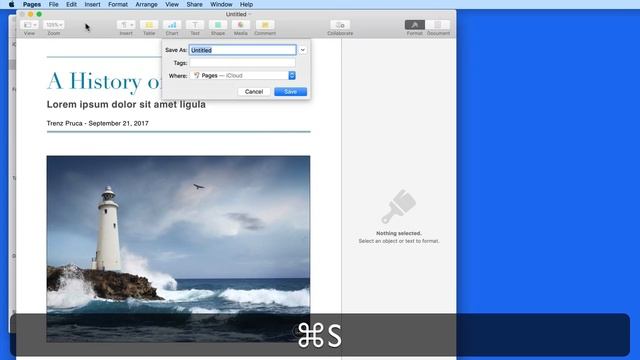640x360 pixels.
Task: Click the 'A History o' title text
Action: click(104, 82)
